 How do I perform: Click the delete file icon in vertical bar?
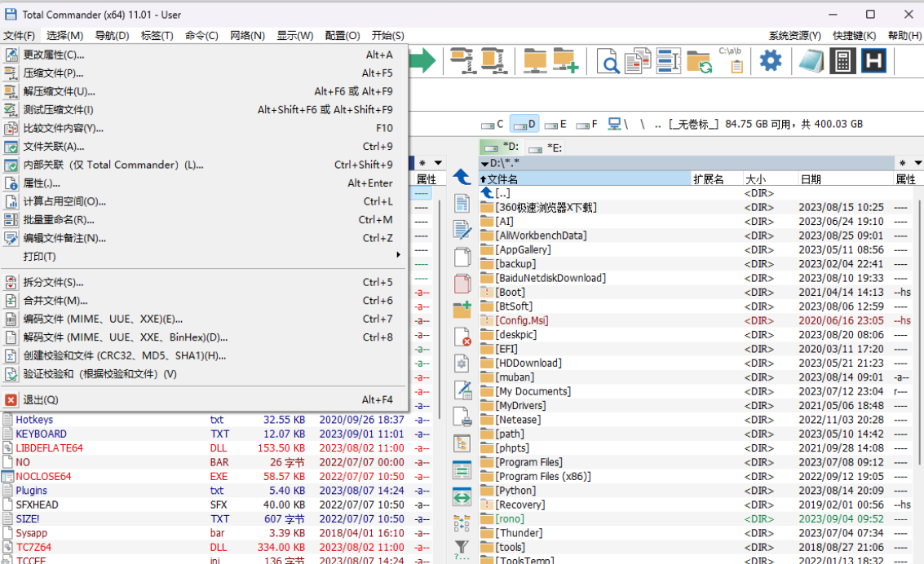(x=462, y=337)
